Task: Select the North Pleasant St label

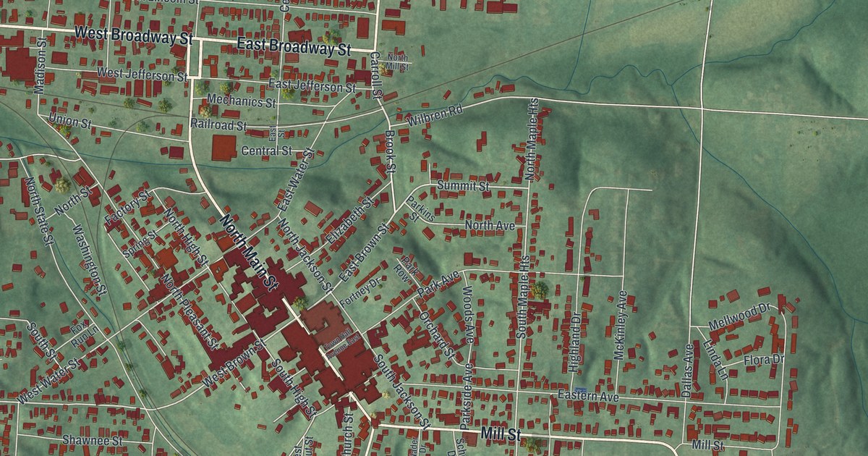Action: [x=190, y=311]
